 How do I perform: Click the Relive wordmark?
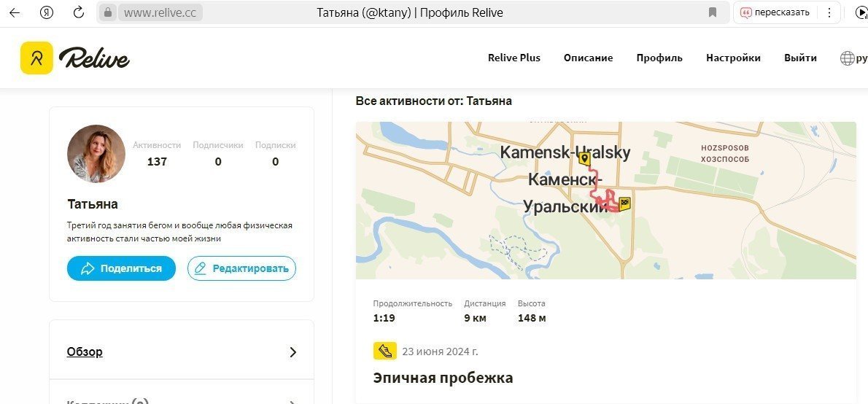point(94,58)
